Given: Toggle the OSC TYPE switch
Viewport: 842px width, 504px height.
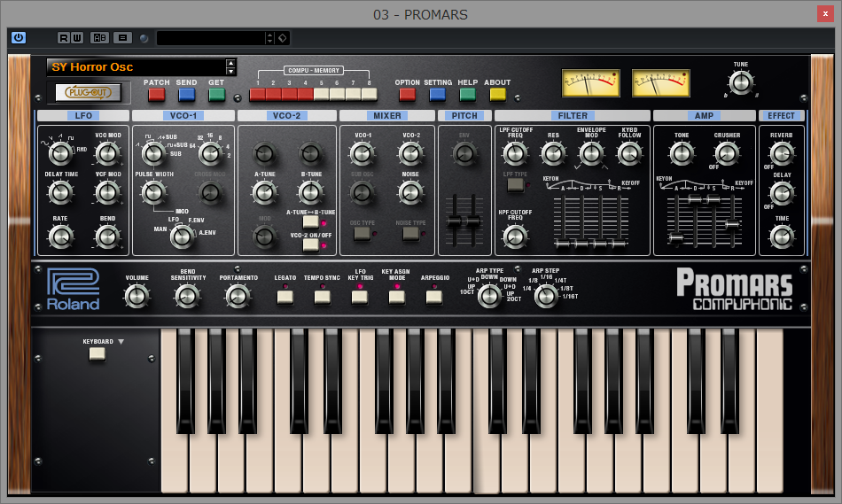Looking at the screenshot, I should (362, 234).
